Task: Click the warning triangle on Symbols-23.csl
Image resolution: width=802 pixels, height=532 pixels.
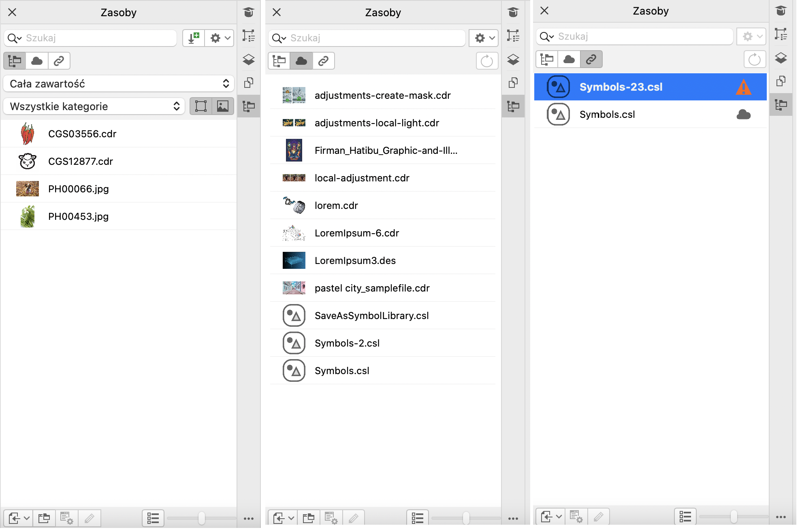Action: [743, 87]
